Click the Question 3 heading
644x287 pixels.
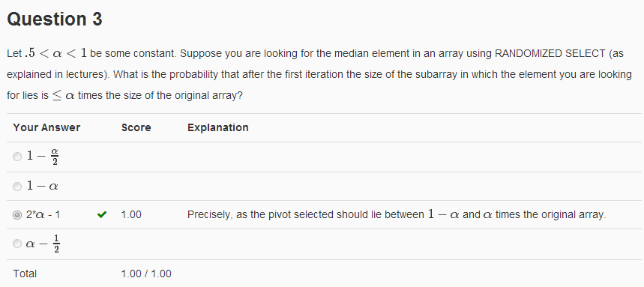click(x=55, y=19)
